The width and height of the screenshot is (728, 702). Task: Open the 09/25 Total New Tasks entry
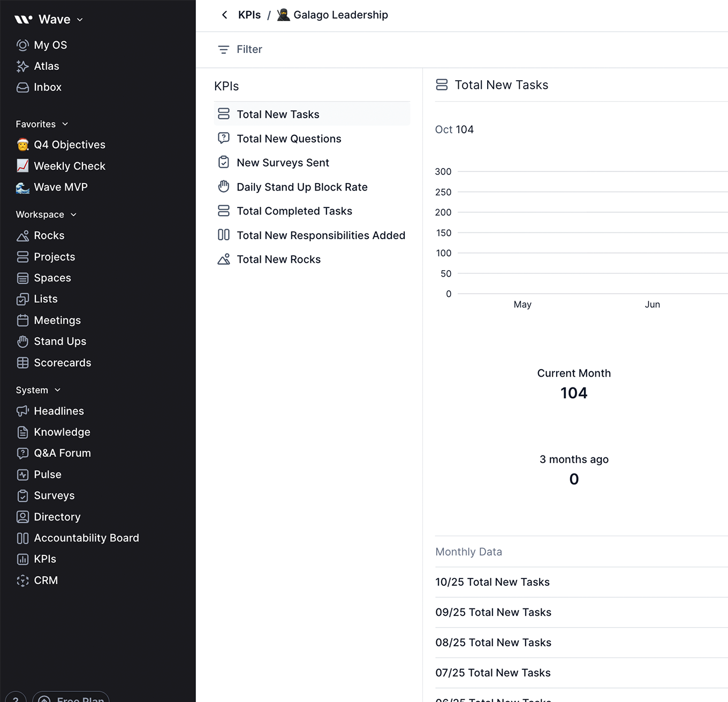(493, 612)
